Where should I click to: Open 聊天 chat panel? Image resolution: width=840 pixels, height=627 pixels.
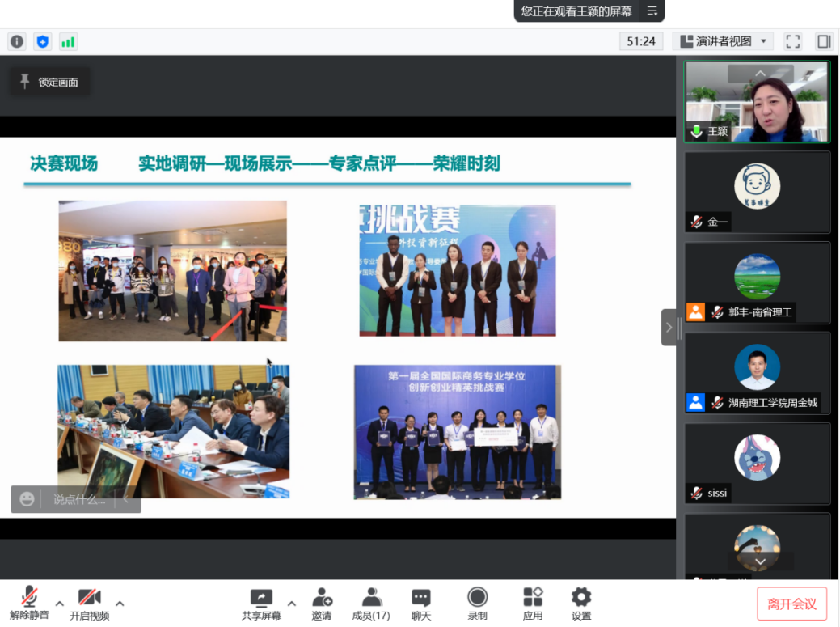[x=421, y=604]
